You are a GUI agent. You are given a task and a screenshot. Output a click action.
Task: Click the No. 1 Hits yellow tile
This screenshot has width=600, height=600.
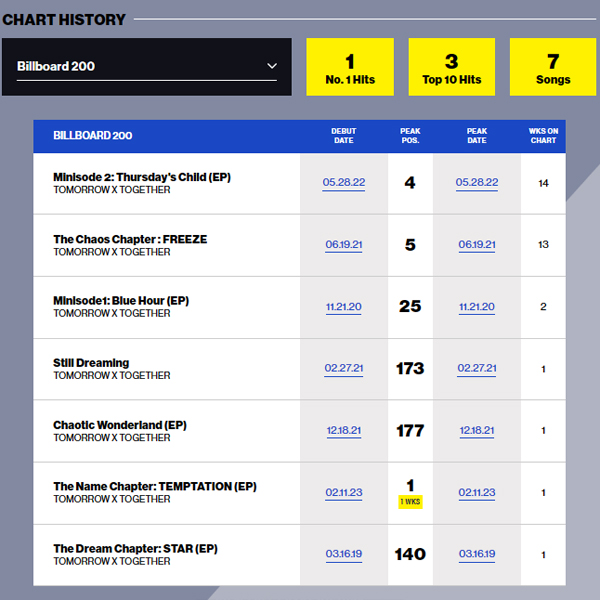tap(350, 67)
